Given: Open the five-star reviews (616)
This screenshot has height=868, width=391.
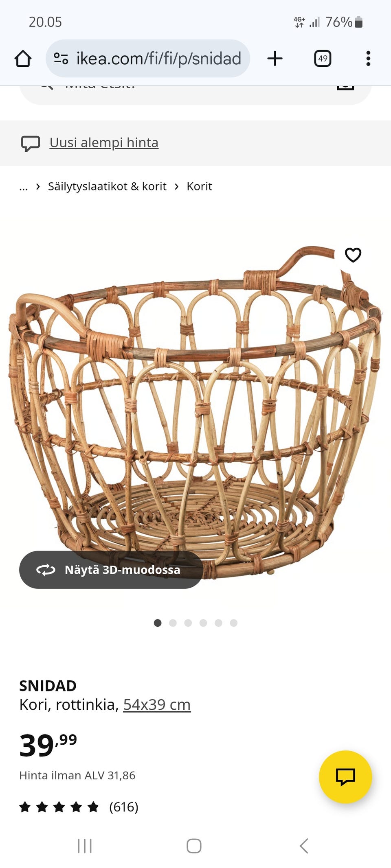Looking at the screenshot, I should pyautogui.click(x=79, y=807).
